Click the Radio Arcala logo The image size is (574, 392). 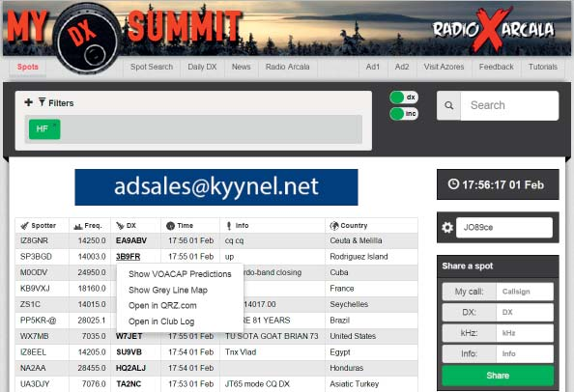(x=493, y=29)
